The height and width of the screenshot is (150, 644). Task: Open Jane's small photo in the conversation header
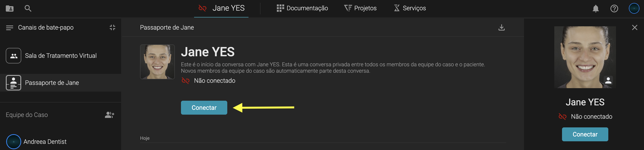click(157, 62)
